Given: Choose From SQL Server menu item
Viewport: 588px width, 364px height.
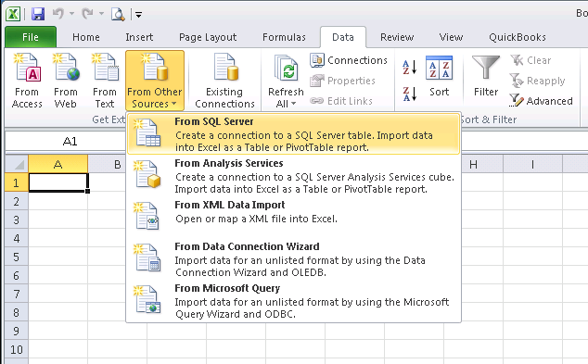Looking at the screenshot, I should pyautogui.click(x=293, y=134).
